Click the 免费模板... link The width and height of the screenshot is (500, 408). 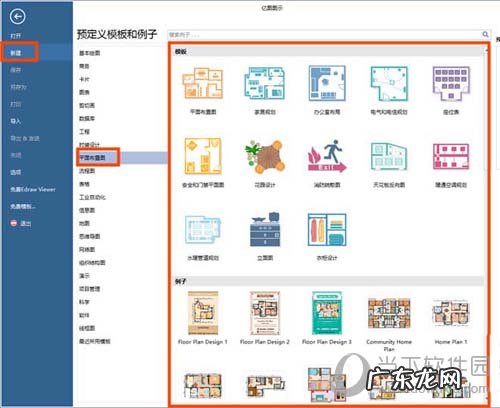click(x=23, y=207)
